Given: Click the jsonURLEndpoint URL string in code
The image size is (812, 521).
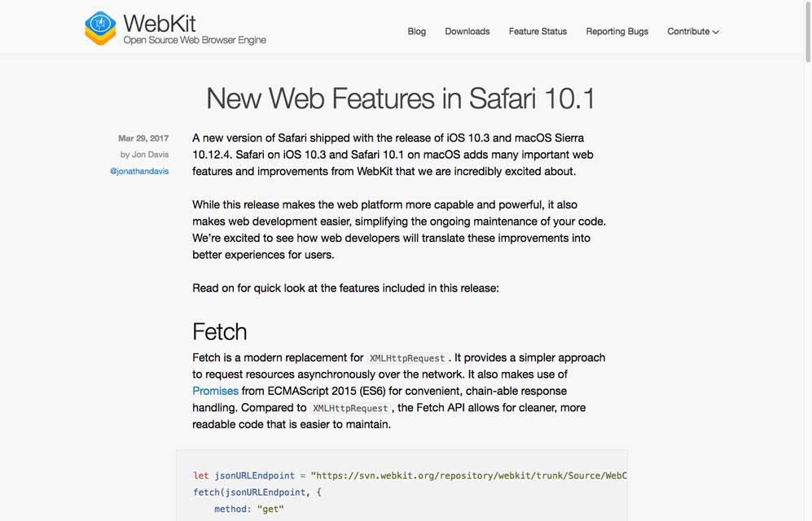Looking at the screenshot, I should pos(469,475).
